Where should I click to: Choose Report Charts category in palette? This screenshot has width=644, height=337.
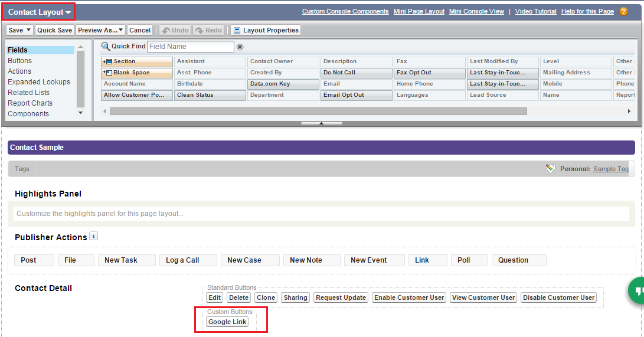[30, 103]
